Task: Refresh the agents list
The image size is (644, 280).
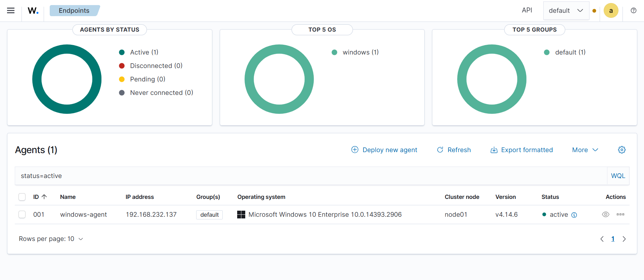Action: 454,150
